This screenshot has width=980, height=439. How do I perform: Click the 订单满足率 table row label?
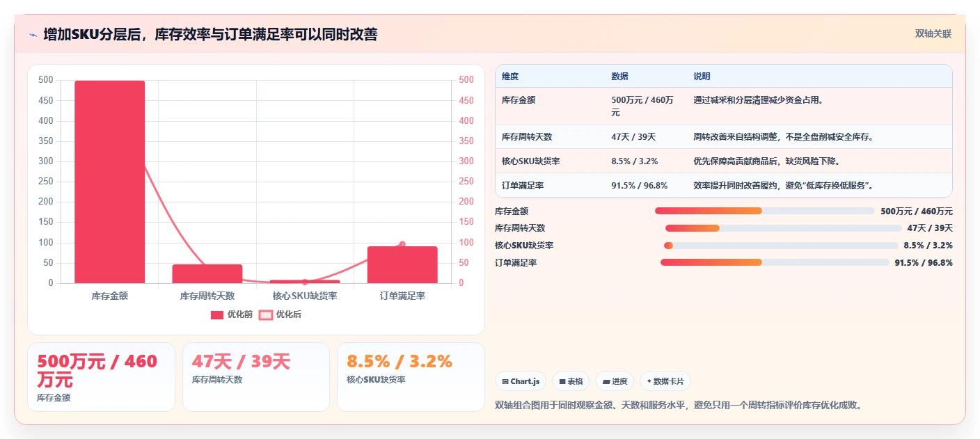click(x=523, y=186)
